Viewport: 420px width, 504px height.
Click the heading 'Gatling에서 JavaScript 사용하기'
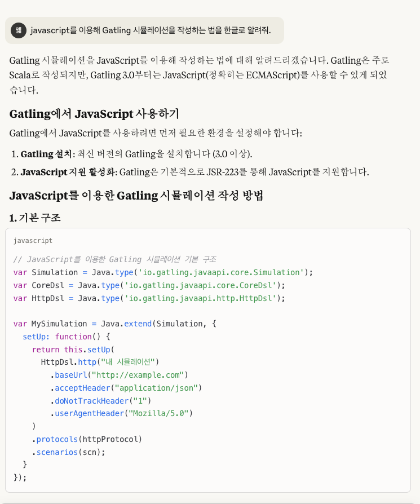click(x=94, y=114)
